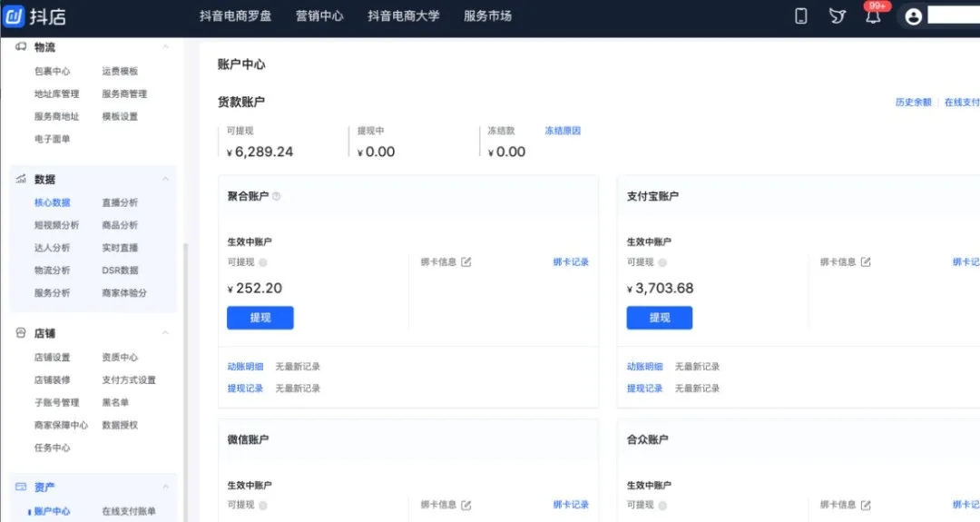Click the 抖店 logo icon
This screenshot has height=522, width=980.
tap(13, 16)
